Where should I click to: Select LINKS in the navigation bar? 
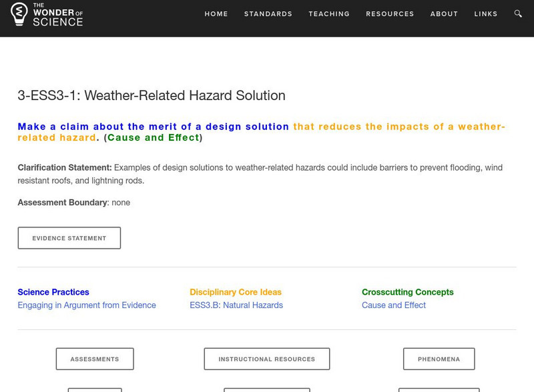[x=487, y=13]
